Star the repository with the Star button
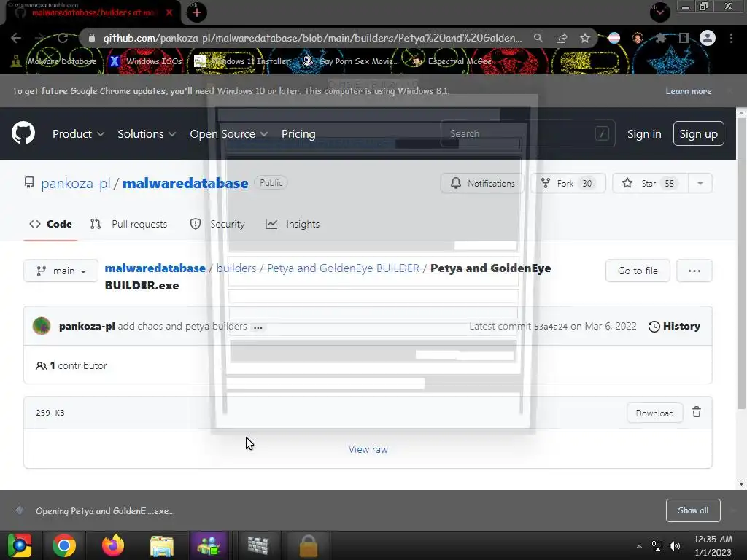The height and width of the screenshot is (560, 747). click(x=650, y=183)
